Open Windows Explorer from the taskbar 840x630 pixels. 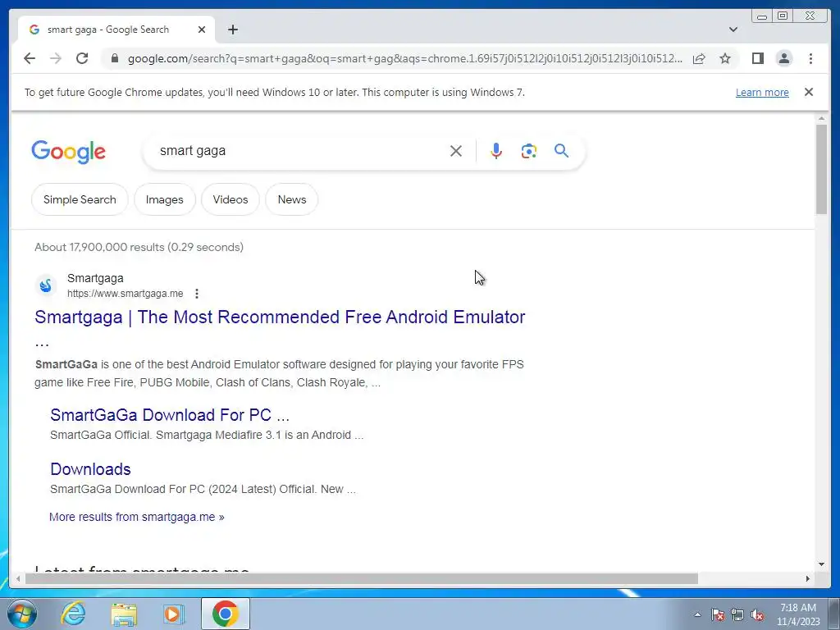[124, 614]
